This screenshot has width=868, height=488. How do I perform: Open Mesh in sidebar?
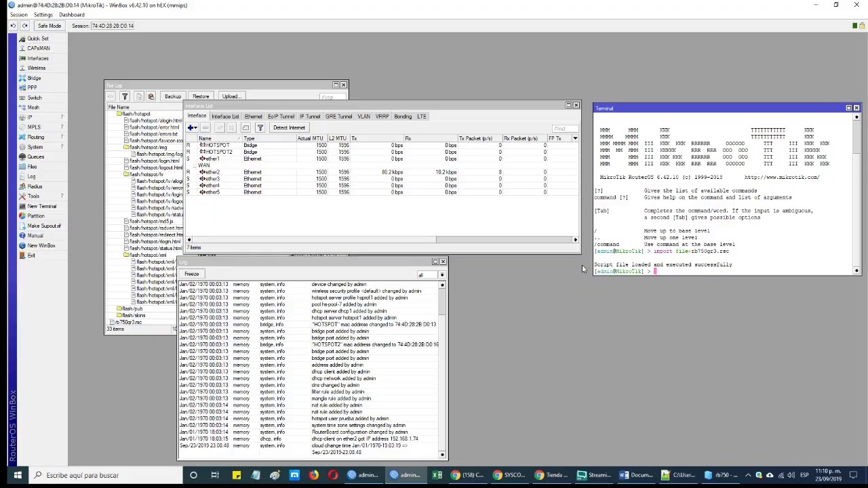[x=33, y=107]
